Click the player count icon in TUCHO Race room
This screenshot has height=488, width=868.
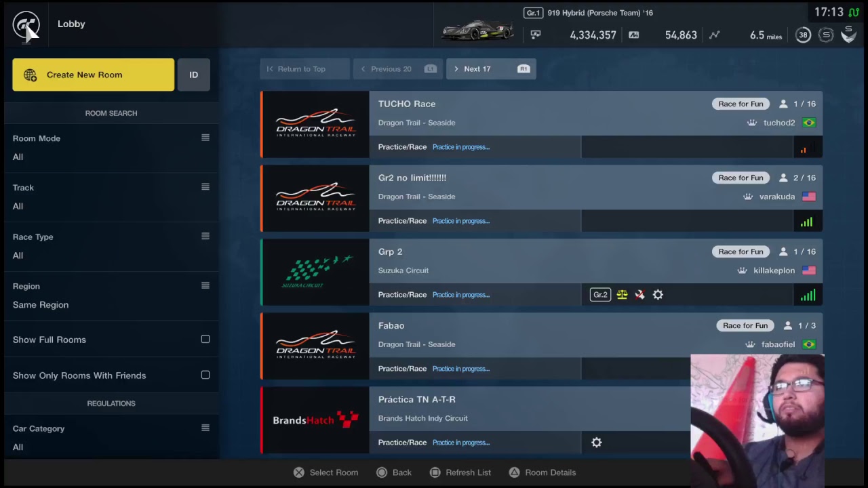pyautogui.click(x=783, y=104)
